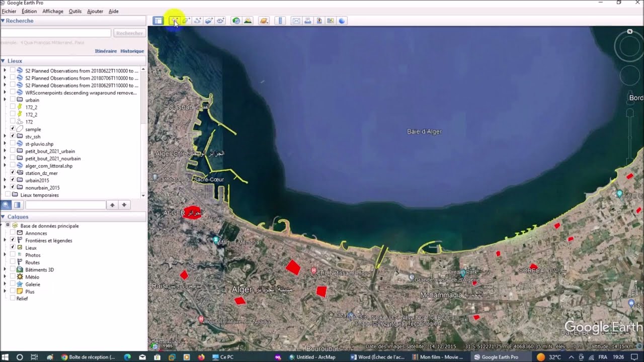Image resolution: width=644 pixels, height=362 pixels.
Task: Expand the urbain folder
Action: 5,100
